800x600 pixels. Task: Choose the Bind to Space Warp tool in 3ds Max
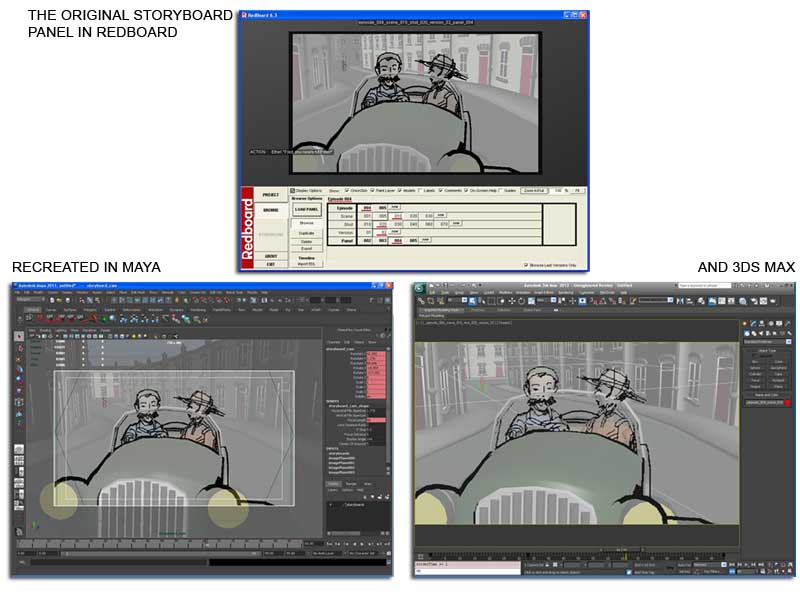[440, 301]
